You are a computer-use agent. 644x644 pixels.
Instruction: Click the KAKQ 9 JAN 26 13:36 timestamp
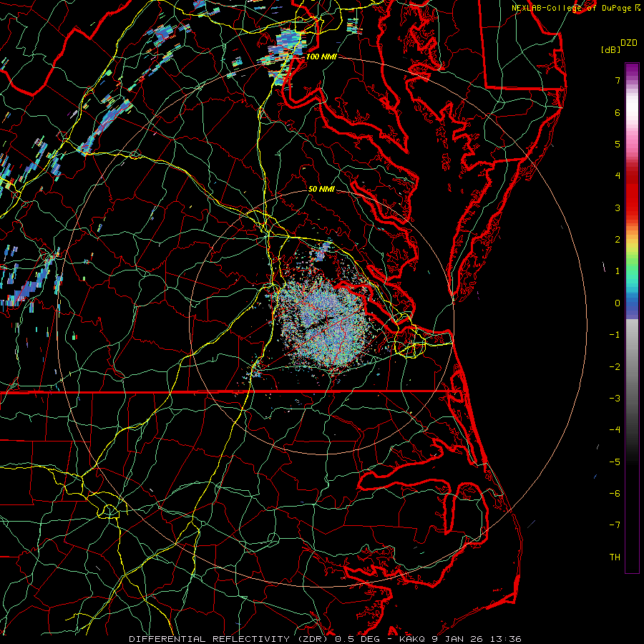460,639
